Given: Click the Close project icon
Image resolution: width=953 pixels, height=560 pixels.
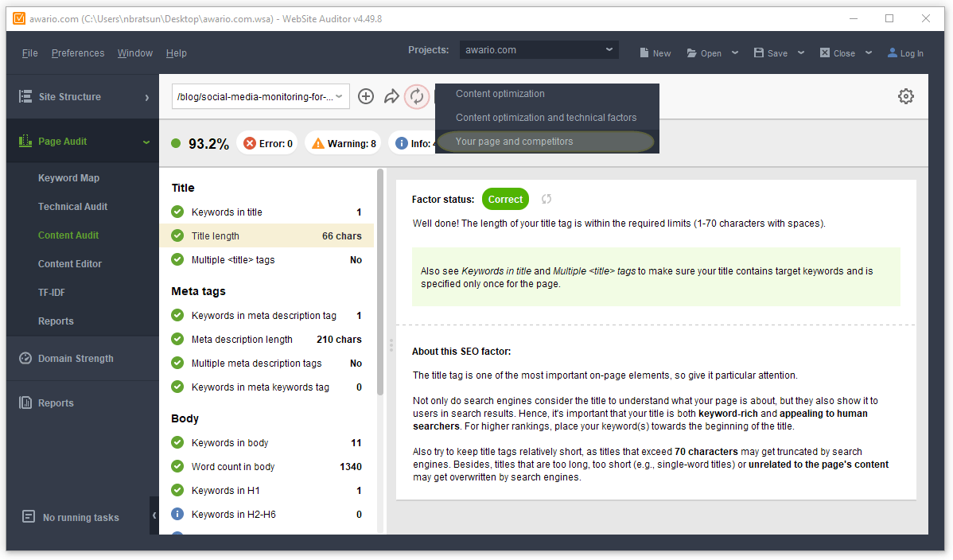Looking at the screenshot, I should tap(825, 53).
